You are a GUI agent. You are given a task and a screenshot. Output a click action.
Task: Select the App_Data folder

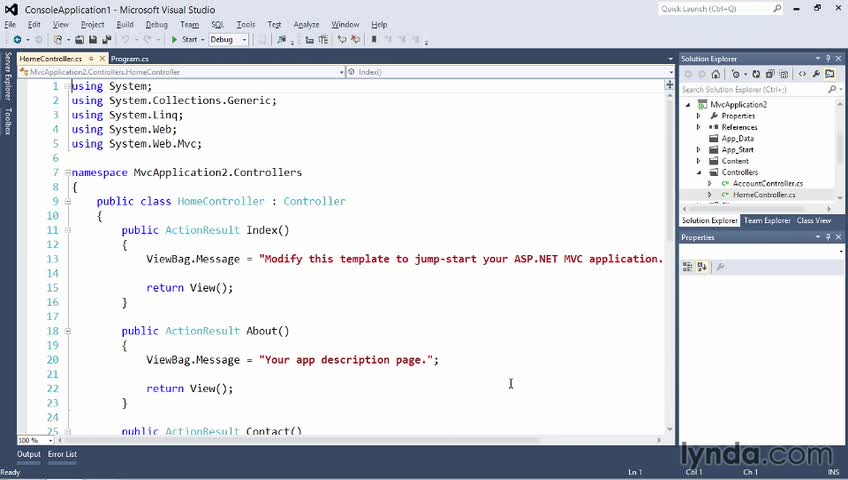737,138
